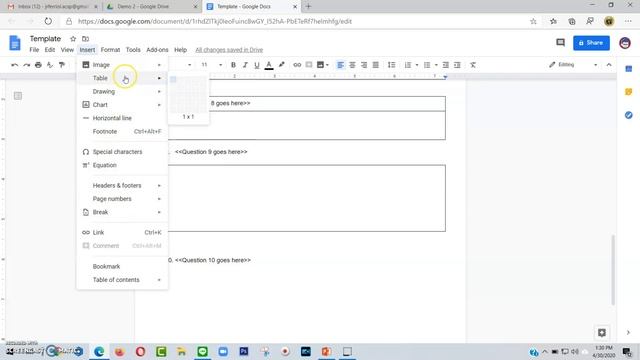Insert a Bookmark

point(122,267)
